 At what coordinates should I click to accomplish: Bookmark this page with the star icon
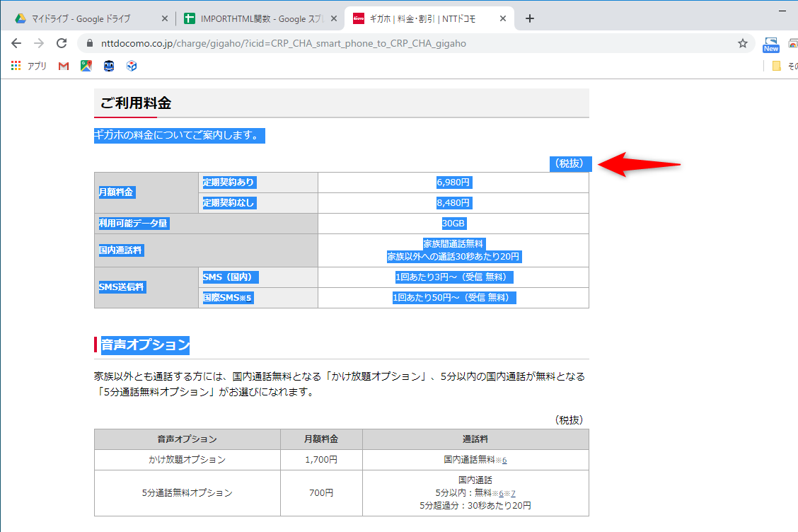pos(743,43)
